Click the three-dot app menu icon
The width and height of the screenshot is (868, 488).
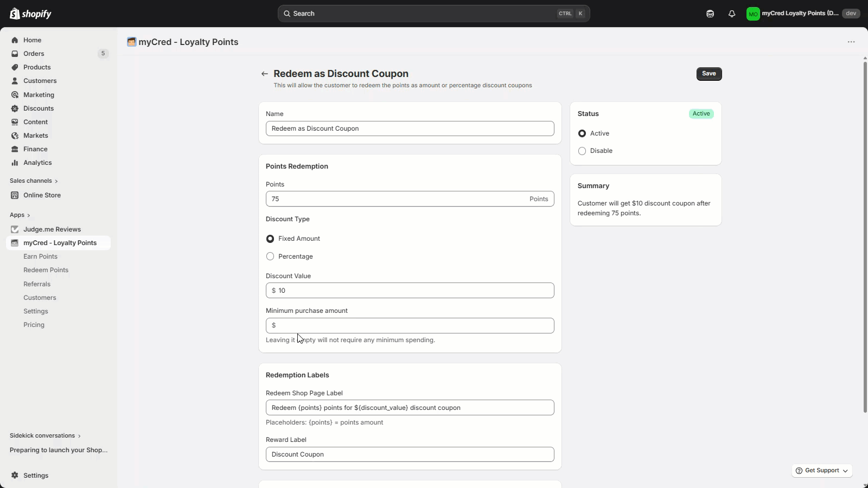(x=851, y=42)
